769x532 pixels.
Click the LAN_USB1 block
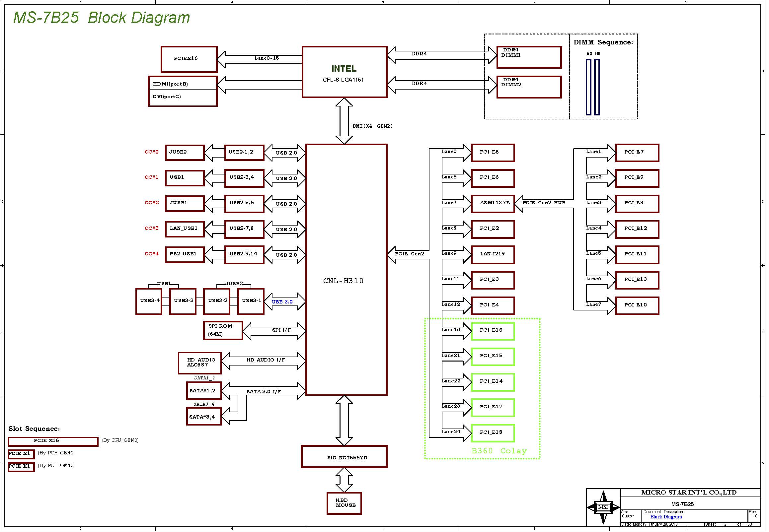185,229
